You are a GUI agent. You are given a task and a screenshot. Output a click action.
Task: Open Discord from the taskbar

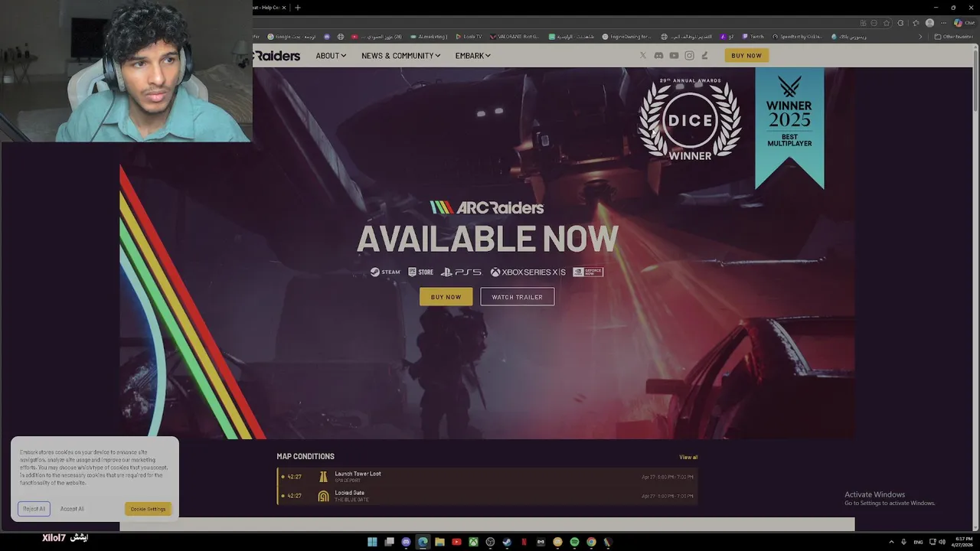coord(406,542)
